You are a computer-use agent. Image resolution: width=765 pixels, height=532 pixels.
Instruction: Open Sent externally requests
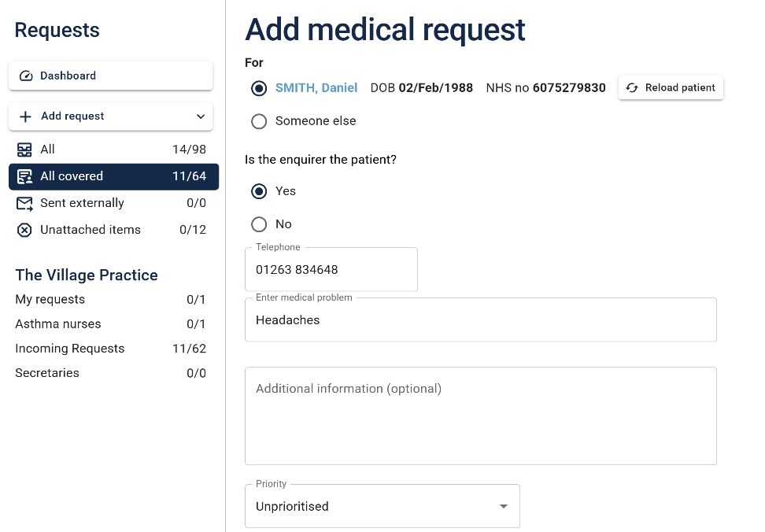tap(113, 203)
